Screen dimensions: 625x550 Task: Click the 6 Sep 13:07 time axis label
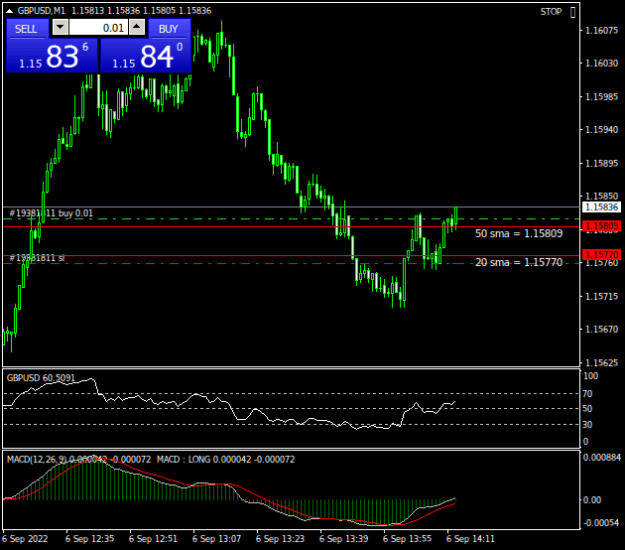(x=216, y=539)
